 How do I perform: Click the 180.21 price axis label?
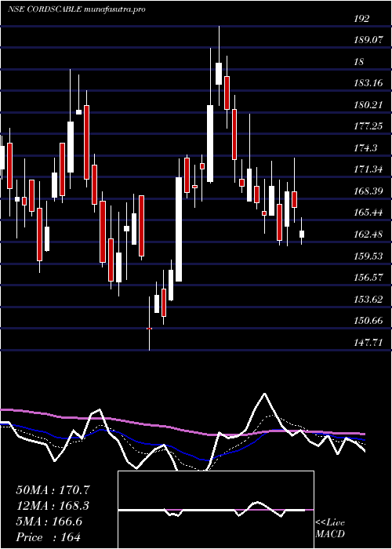tap(368, 104)
